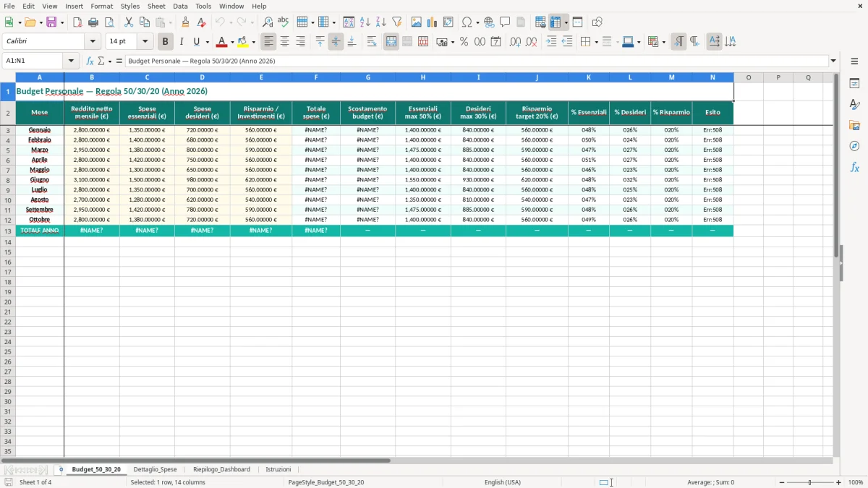Toggle the AutoFilter funnel icon

coord(396,22)
